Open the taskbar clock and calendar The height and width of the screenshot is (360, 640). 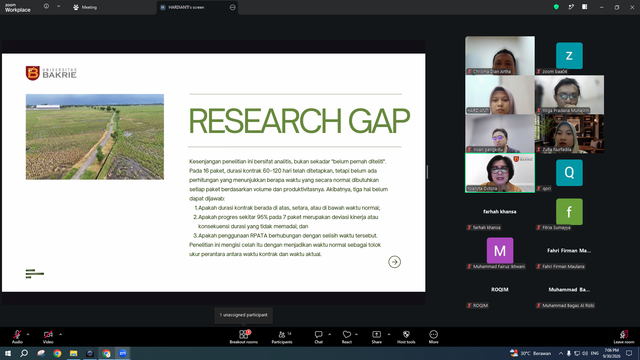(611, 353)
